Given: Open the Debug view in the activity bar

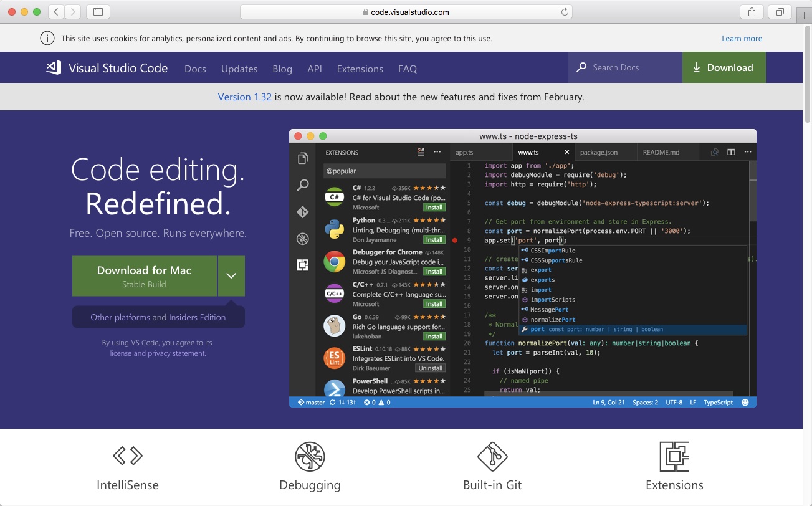Looking at the screenshot, I should pos(303,239).
